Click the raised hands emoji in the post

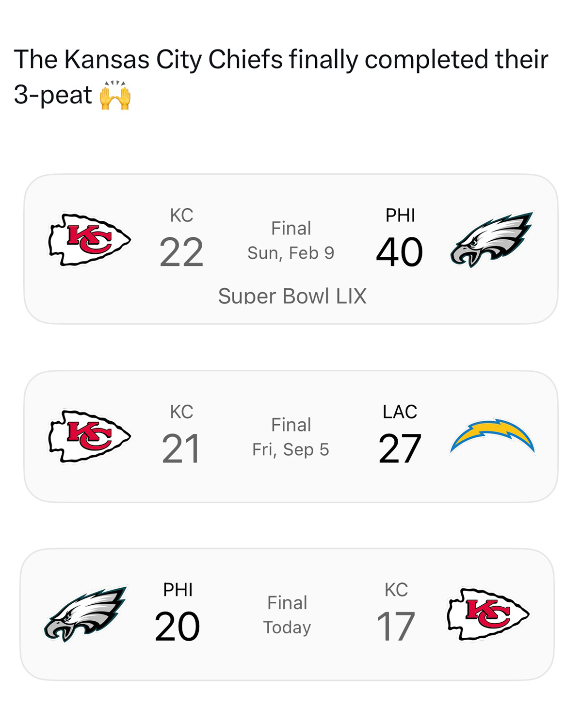pyautogui.click(x=115, y=95)
